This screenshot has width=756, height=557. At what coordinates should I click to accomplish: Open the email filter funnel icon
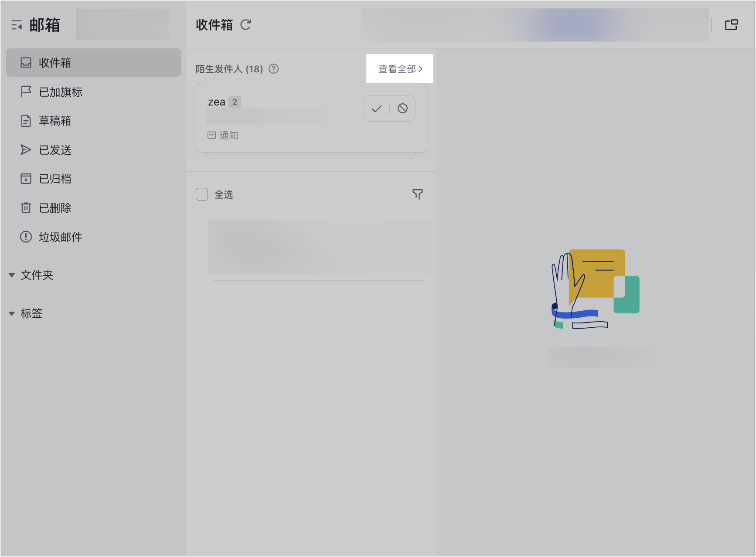coord(417,194)
